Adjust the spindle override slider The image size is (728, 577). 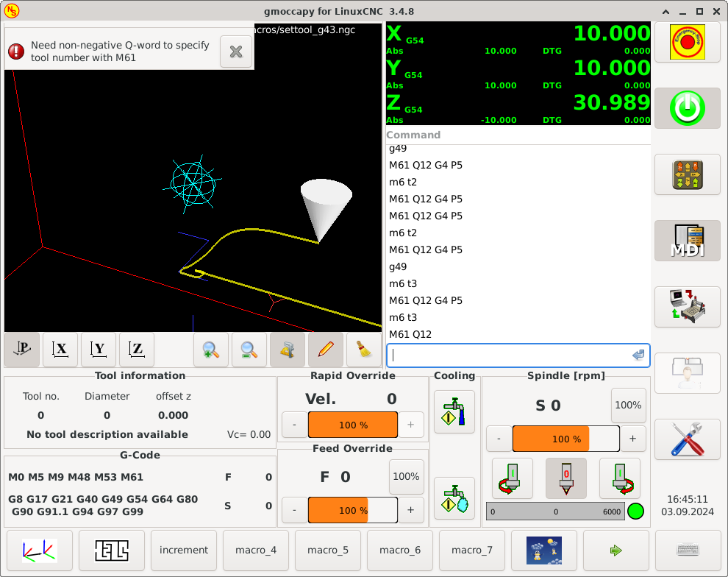click(566, 439)
